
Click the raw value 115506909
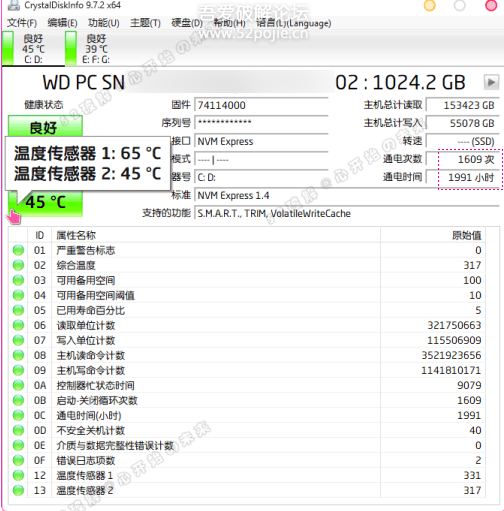click(454, 340)
